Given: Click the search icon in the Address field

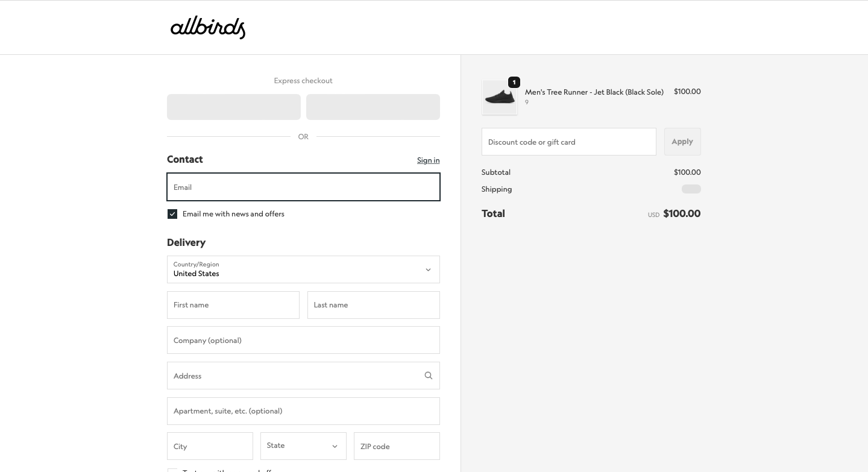Looking at the screenshot, I should [429, 375].
